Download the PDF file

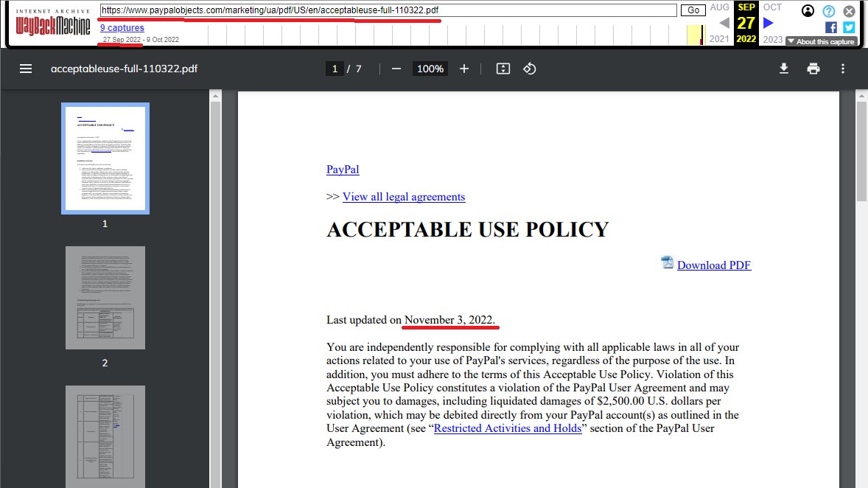(784, 69)
